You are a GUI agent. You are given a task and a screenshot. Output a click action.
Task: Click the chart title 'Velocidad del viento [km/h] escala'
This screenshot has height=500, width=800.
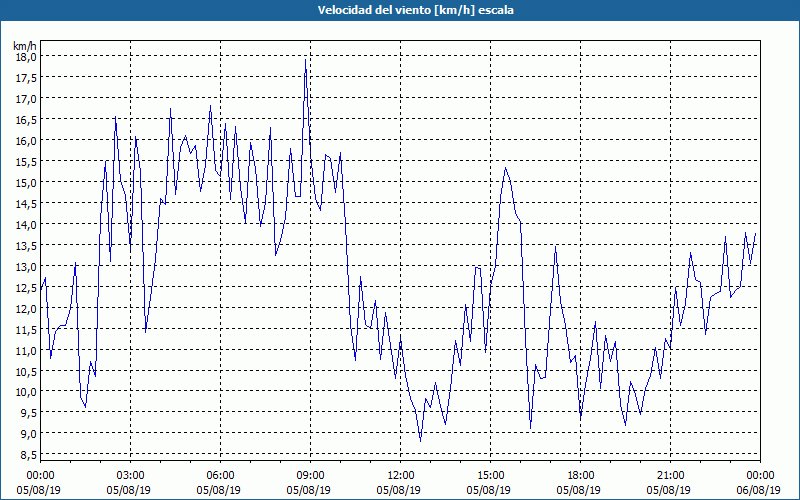click(x=415, y=10)
